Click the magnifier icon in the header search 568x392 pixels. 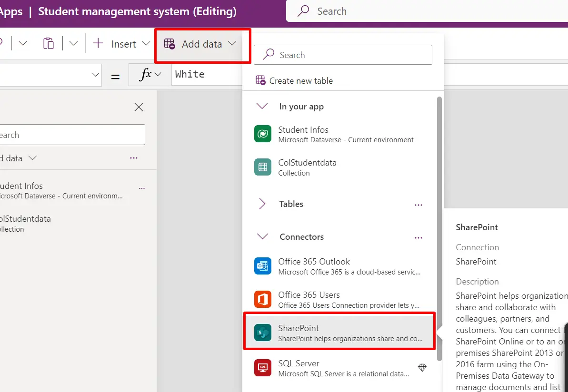(x=303, y=11)
